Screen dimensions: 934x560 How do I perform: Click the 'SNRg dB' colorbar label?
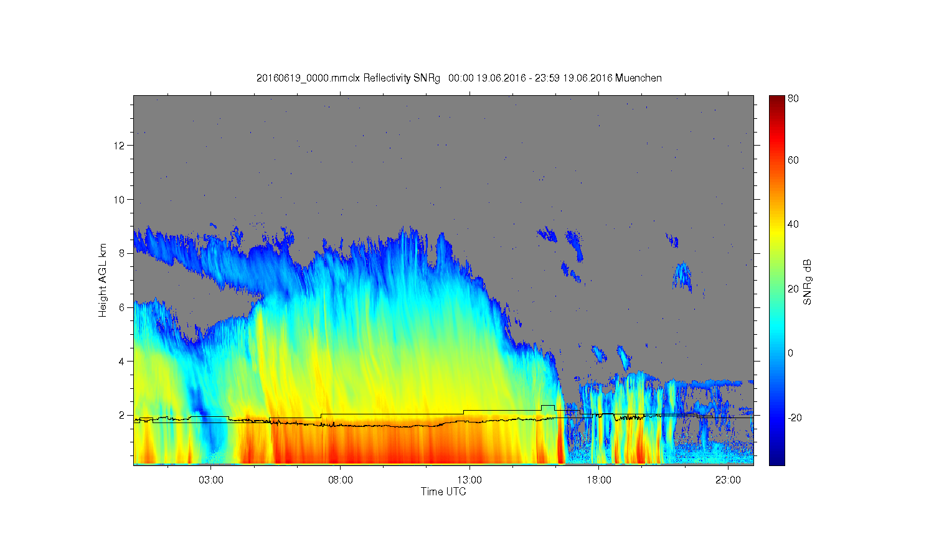point(807,282)
